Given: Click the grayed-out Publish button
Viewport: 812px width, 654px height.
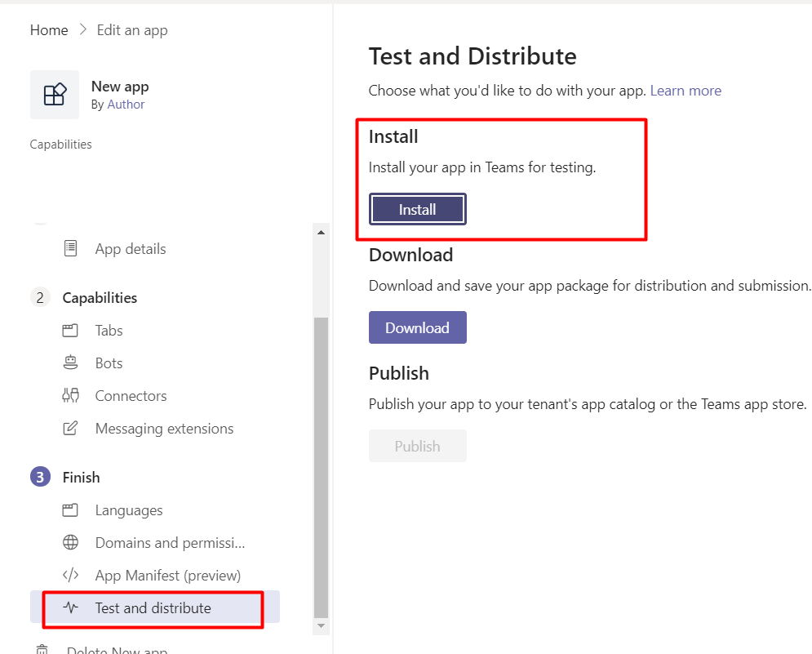Looking at the screenshot, I should [x=417, y=446].
